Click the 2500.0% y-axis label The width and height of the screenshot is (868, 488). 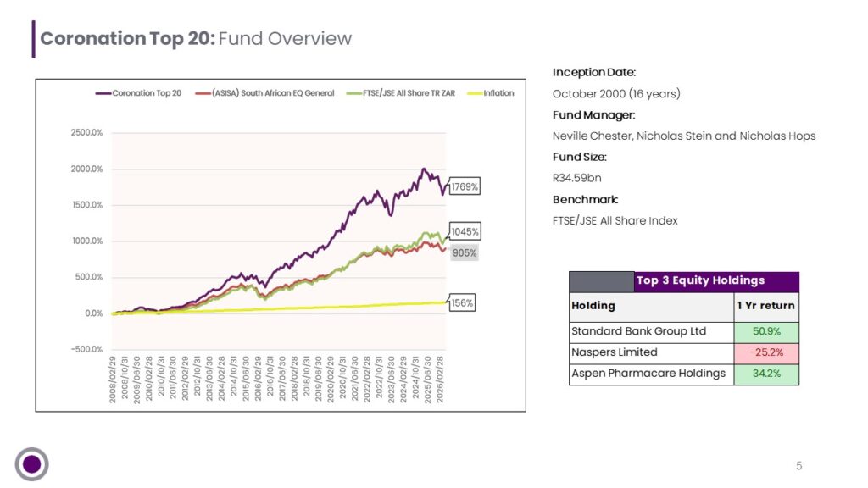pos(86,133)
